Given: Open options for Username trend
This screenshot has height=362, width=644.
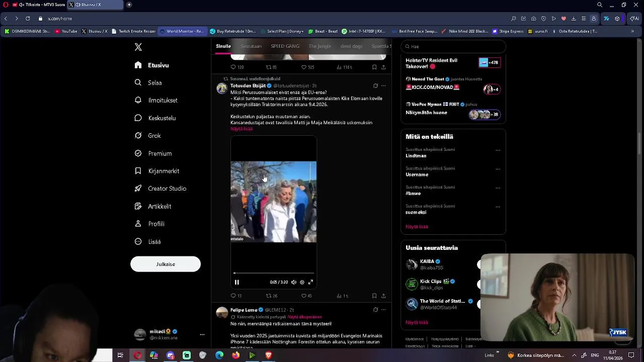Looking at the screenshot, I should point(498,169).
